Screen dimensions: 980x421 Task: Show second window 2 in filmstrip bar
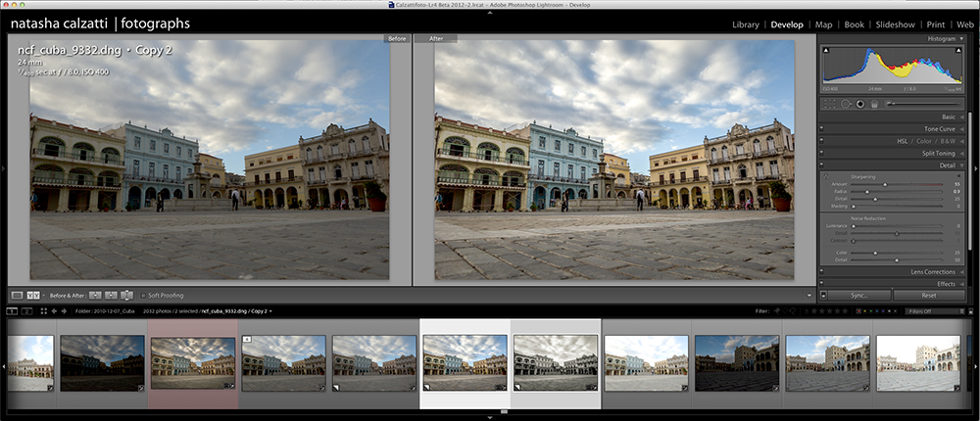coord(26,310)
